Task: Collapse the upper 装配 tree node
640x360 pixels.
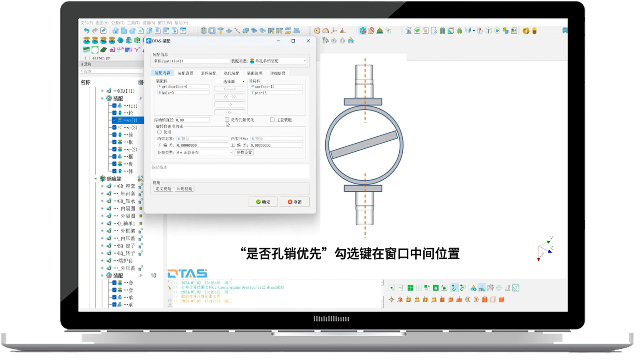Action: [102, 98]
